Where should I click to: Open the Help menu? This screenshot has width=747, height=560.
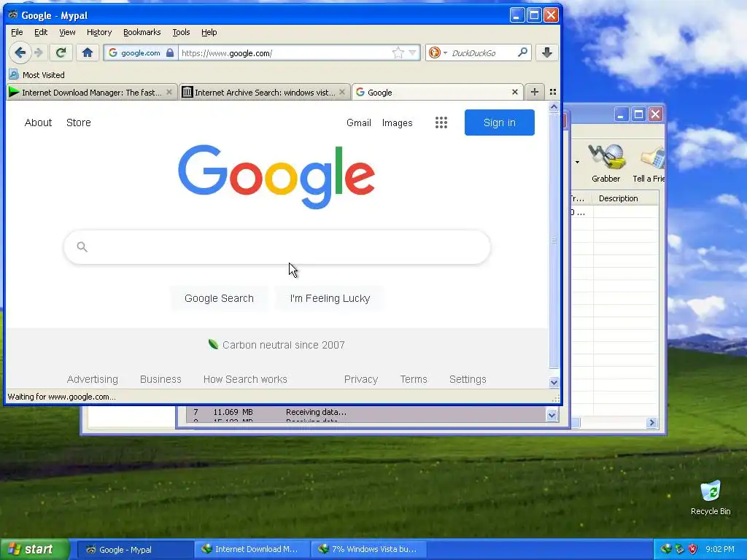(209, 32)
